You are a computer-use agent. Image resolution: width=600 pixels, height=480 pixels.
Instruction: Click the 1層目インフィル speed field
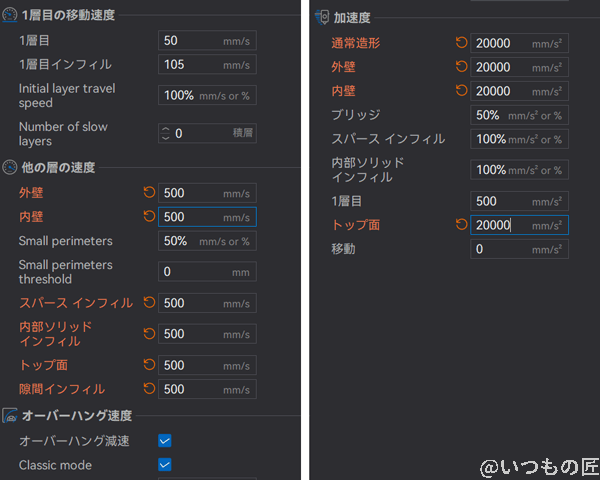(206, 65)
